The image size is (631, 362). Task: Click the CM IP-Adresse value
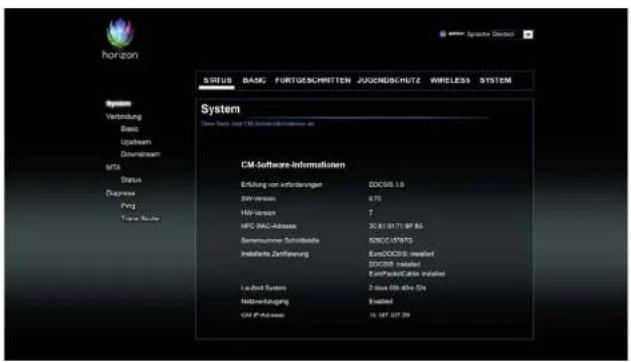coord(389,315)
